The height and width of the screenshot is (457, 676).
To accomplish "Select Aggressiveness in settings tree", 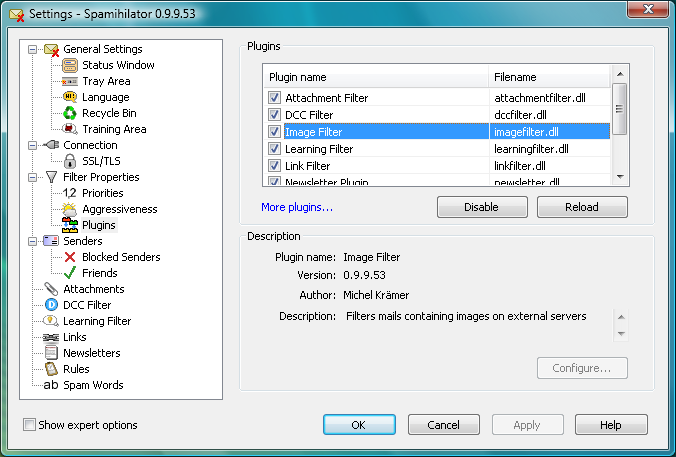I will [119, 209].
